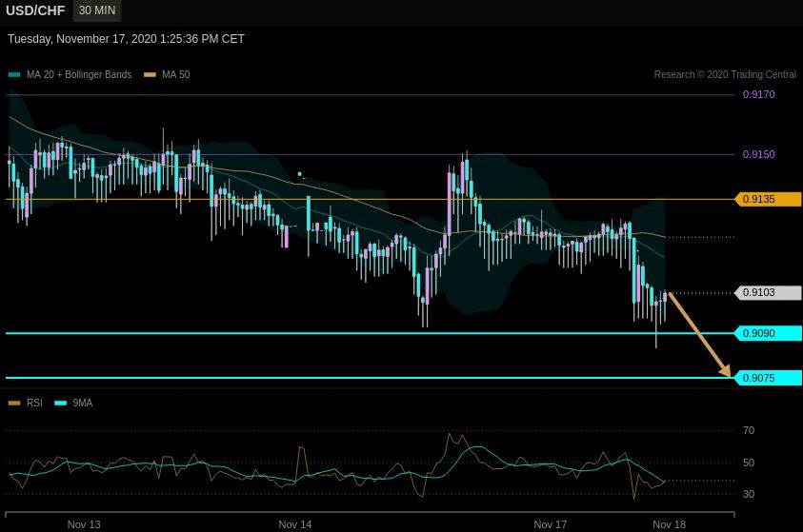Click the 9MA legend label
The height and width of the screenshot is (532, 803).
pos(83,404)
